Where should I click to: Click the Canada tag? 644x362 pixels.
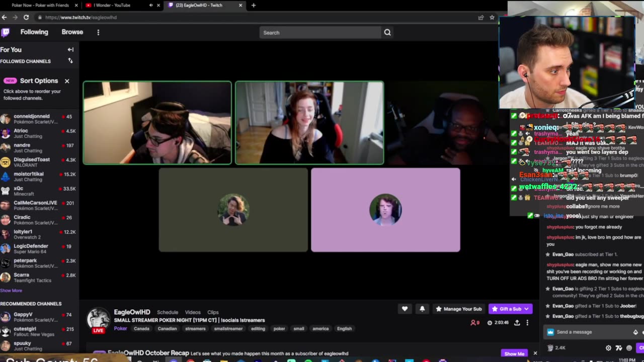141,329
